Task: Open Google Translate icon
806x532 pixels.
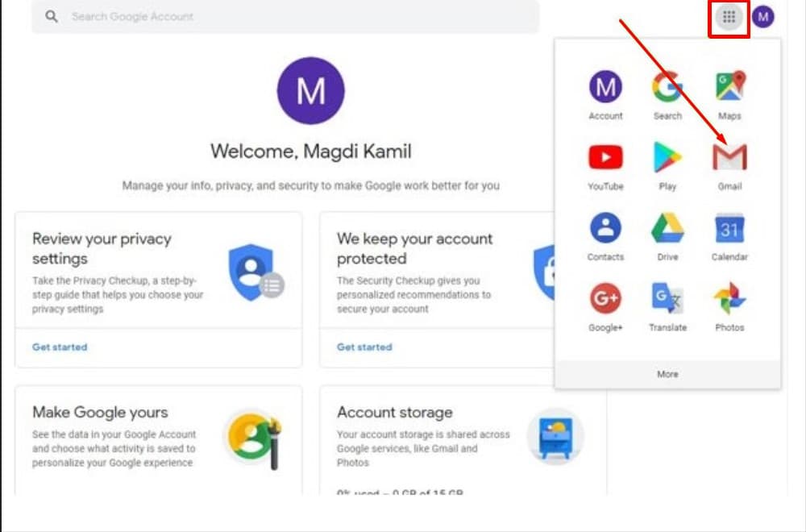Action: point(667,300)
